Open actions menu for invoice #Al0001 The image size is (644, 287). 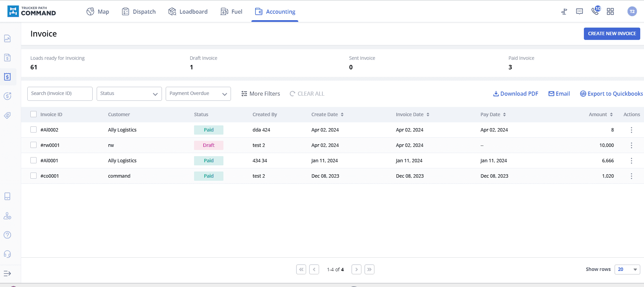631,161
